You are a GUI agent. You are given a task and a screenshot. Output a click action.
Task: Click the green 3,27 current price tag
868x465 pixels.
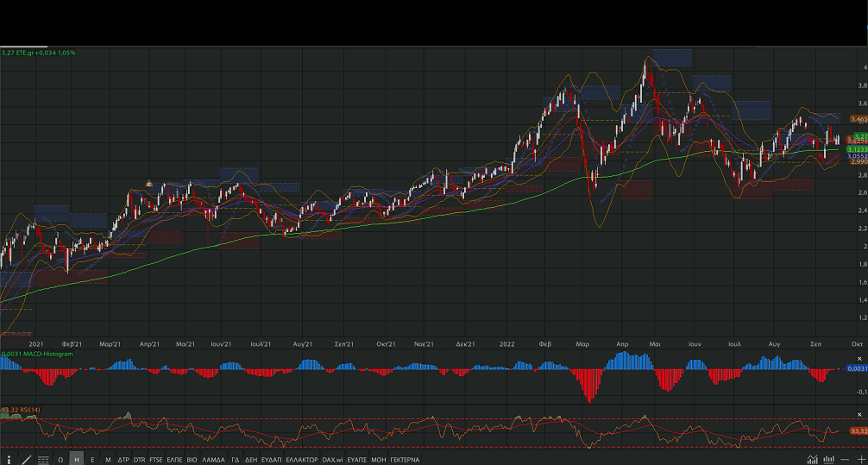point(860,136)
